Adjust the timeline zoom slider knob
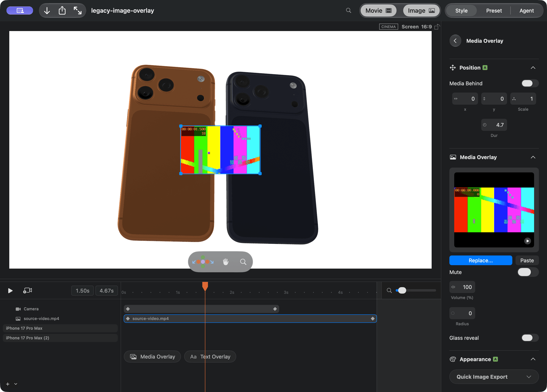This screenshot has width=547, height=392. (x=402, y=291)
